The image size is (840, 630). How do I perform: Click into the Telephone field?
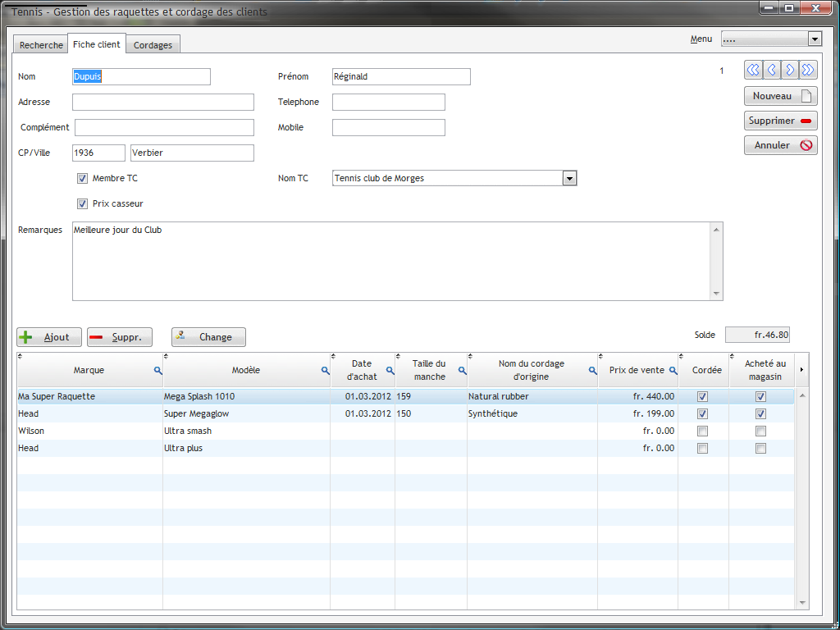pos(388,103)
